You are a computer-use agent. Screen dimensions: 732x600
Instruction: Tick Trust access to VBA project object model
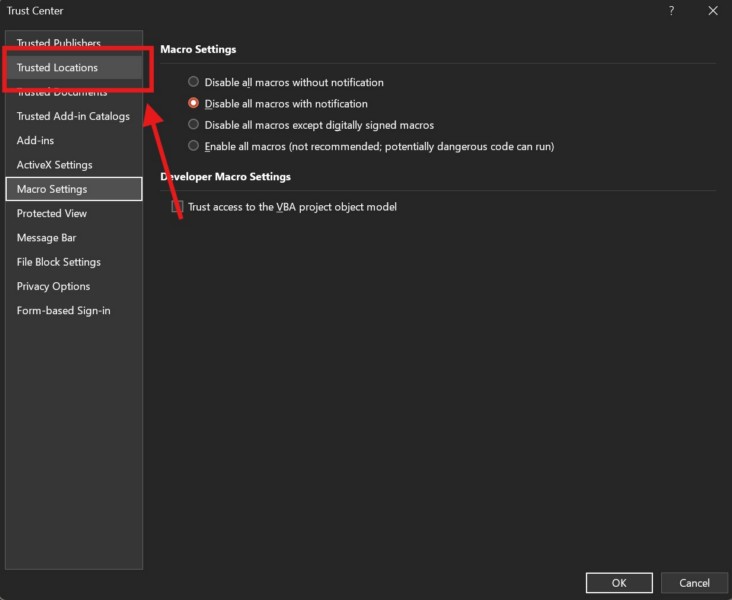(178, 207)
